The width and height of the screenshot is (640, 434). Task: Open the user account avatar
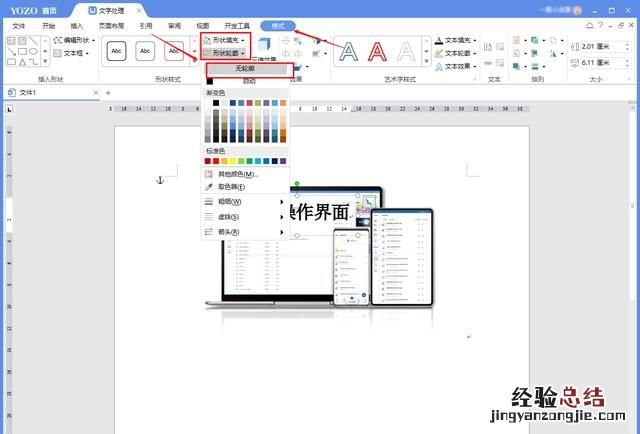[x=577, y=10]
